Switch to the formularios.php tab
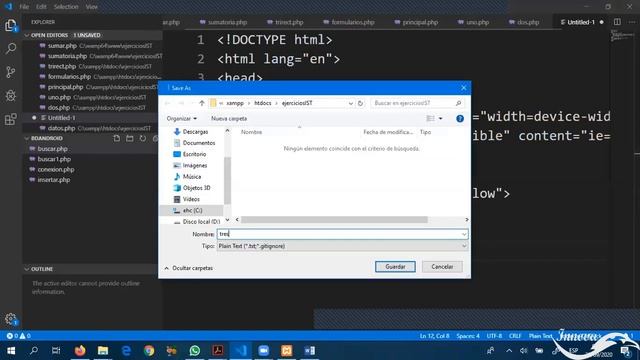The image size is (640, 360). 349,22
